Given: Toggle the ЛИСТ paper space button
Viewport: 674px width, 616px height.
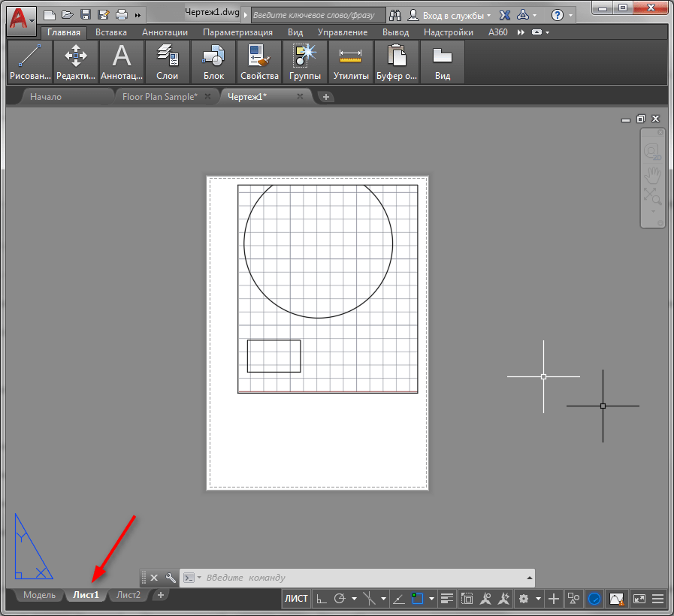Looking at the screenshot, I should coord(296,599).
